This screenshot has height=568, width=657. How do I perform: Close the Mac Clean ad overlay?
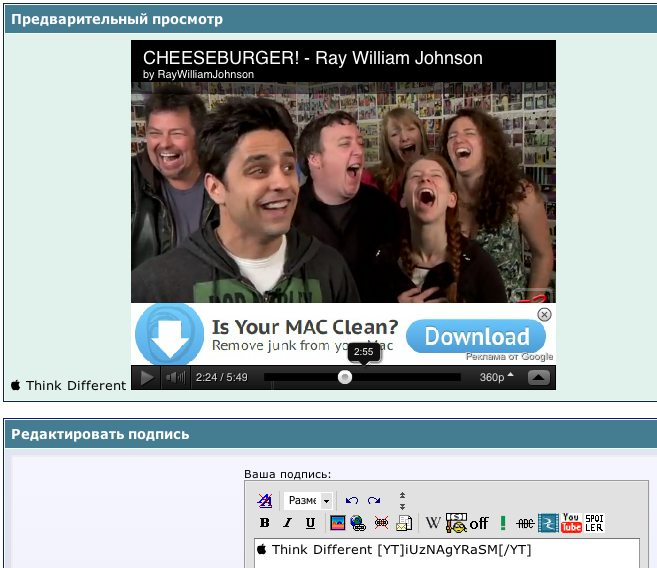point(544,315)
